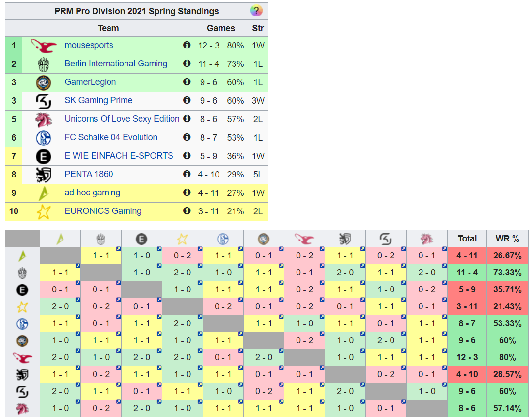Click the Total column header in grid

467,239
